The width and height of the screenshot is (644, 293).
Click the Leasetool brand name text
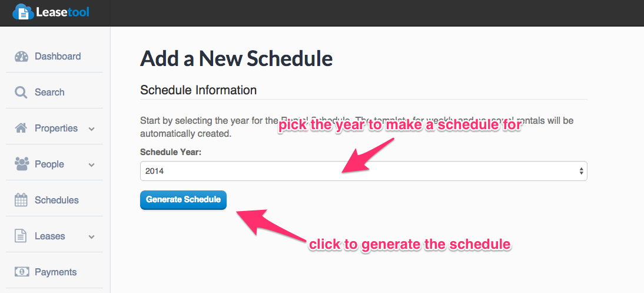pyautogui.click(x=62, y=12)
